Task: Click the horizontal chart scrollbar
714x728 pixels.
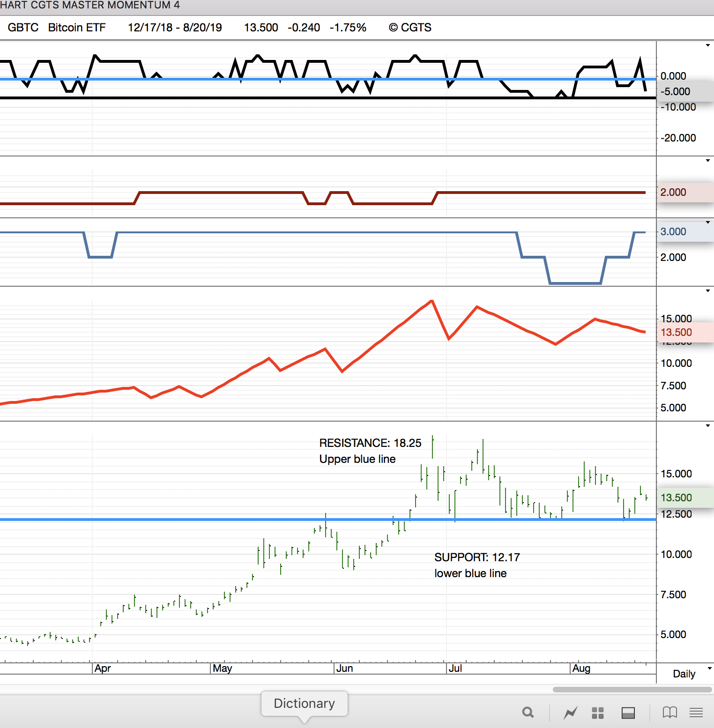Action: click(x=632, y=689)
